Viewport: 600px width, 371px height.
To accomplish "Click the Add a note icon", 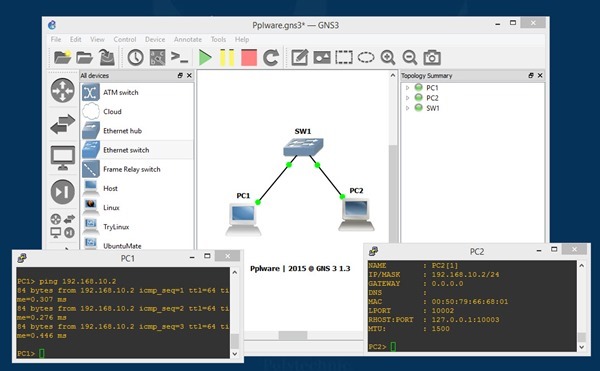I will point(300,58).
